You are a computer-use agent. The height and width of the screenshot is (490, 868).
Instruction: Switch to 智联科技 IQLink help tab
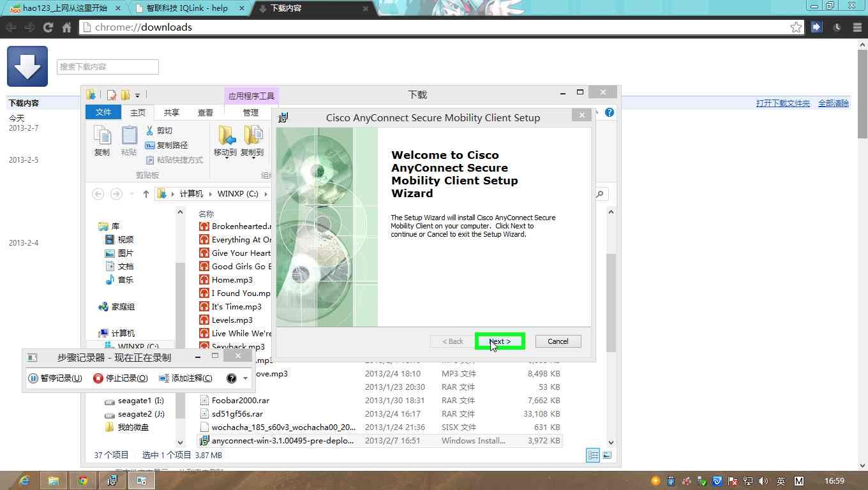[x=189, y=8]
